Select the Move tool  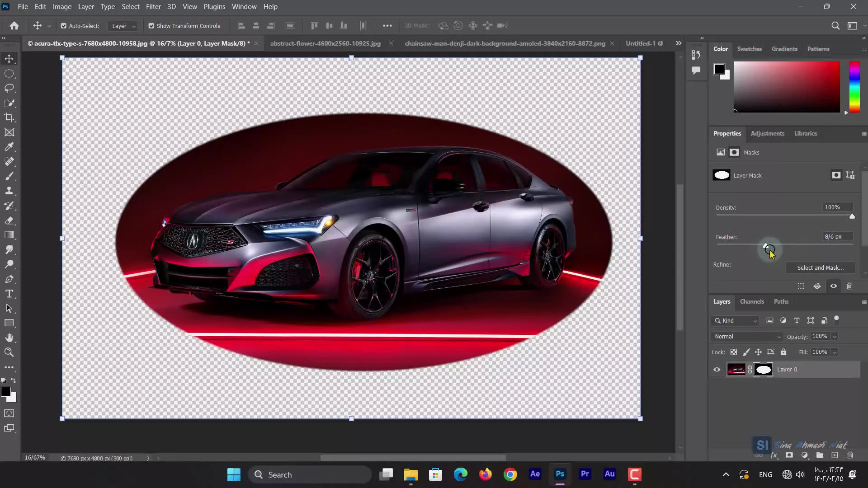coord(9,59)
